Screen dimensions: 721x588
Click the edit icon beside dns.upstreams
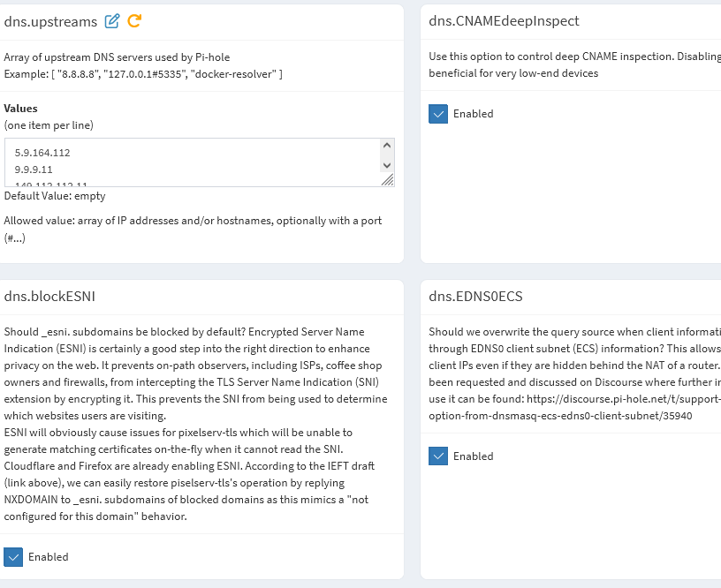(112, 21)
